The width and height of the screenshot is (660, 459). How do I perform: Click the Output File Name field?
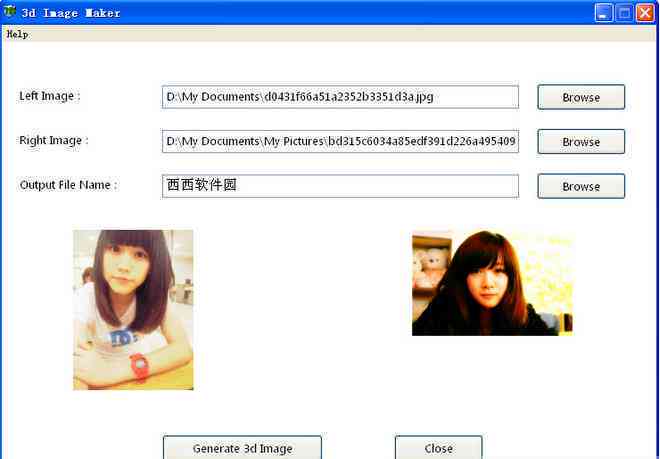(340, 186)
